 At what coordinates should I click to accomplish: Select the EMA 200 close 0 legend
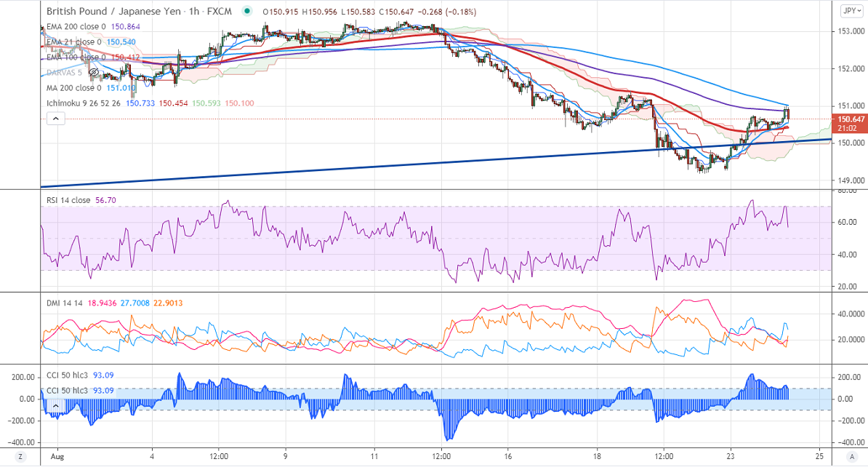[x=76, y=27]
